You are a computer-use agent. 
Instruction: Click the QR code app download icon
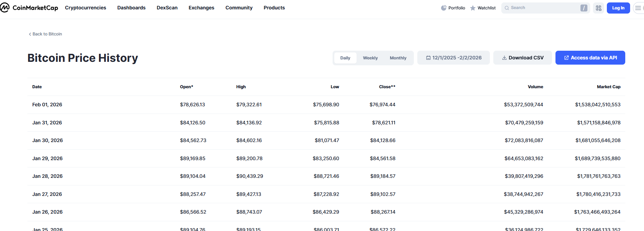coord(599,8)
